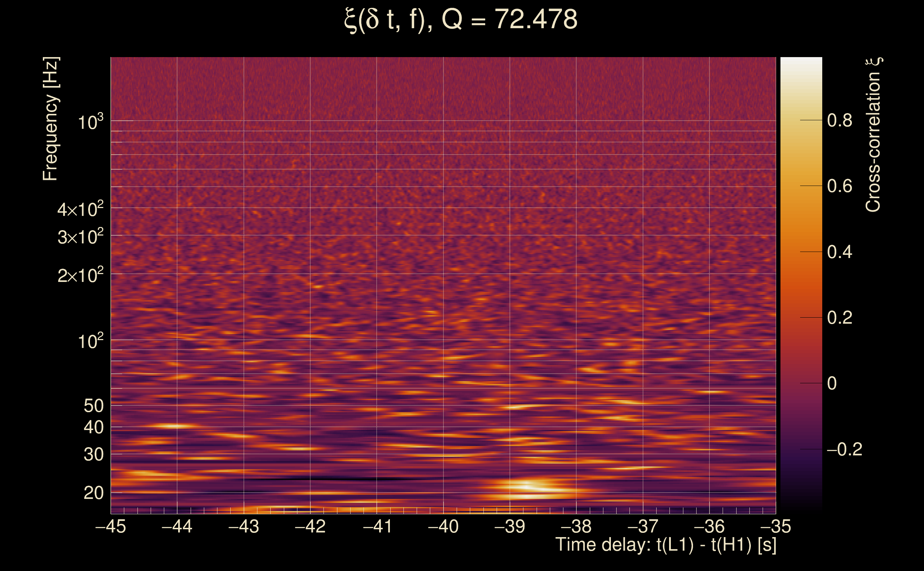This screenshot has height=571, width=924.
Task: Click the 0.8 colorbar tick label
Action: point(839,121)
